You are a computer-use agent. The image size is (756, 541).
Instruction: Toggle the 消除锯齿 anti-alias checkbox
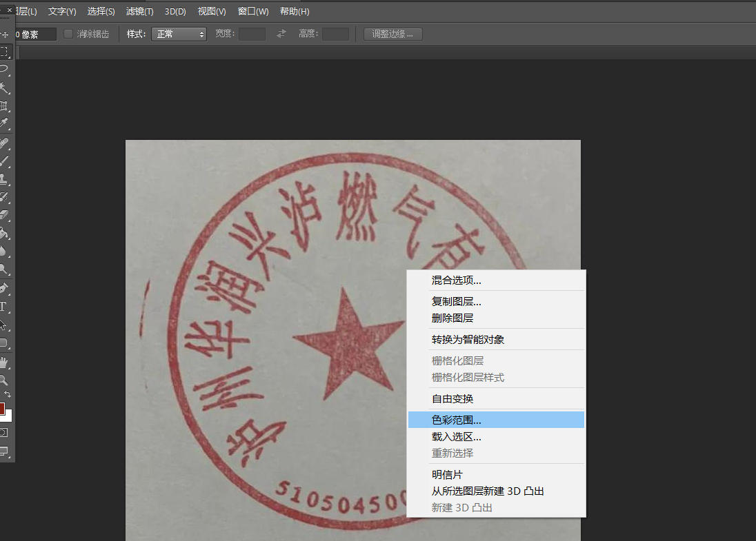(x=68, y=34)
